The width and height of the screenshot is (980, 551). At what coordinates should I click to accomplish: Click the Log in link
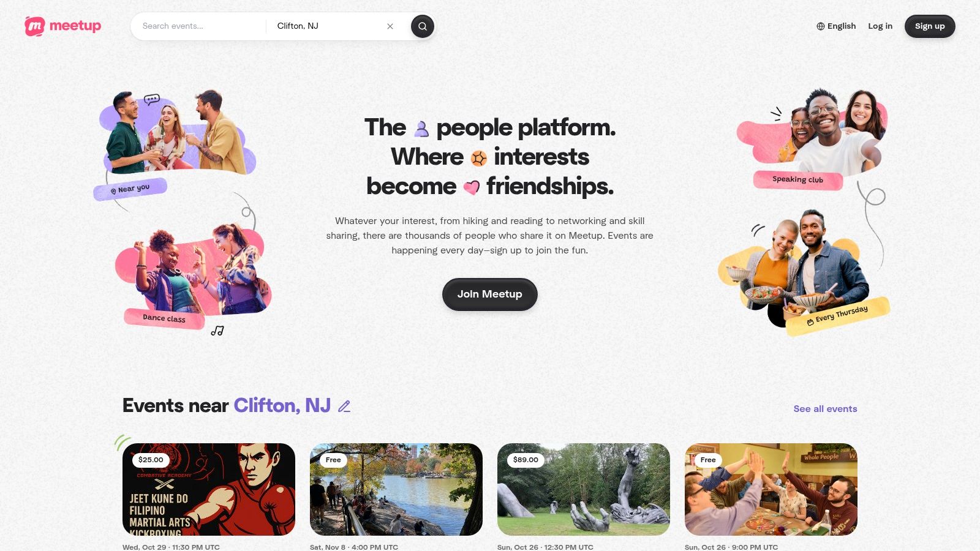tap(880, 26)
